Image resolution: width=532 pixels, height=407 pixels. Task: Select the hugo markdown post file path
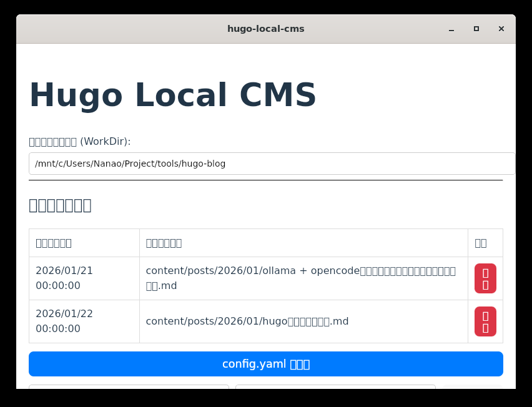(x=247, y=321)
